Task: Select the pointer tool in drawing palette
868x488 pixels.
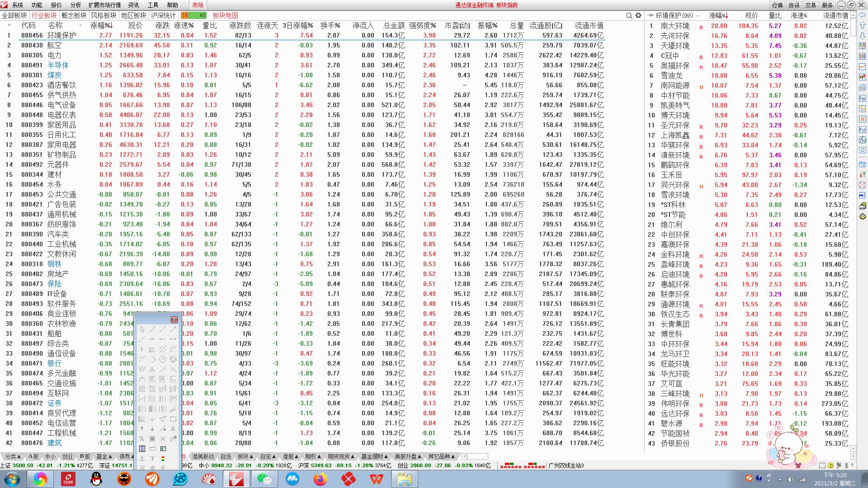Action: tap(142, 329)
